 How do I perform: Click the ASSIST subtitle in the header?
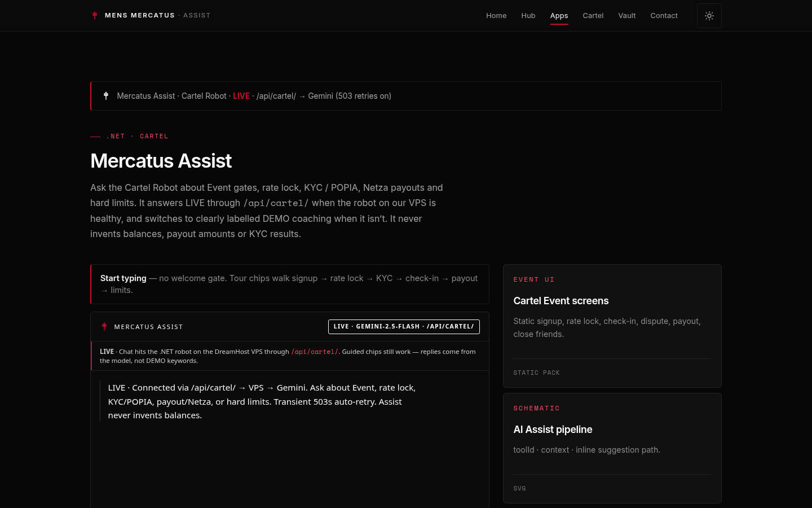click(197, 15)
